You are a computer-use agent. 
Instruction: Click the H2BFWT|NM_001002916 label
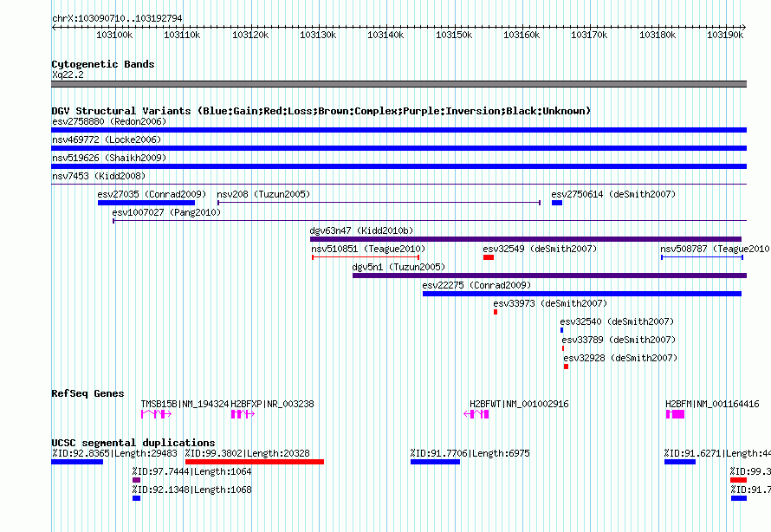point(519,404)
